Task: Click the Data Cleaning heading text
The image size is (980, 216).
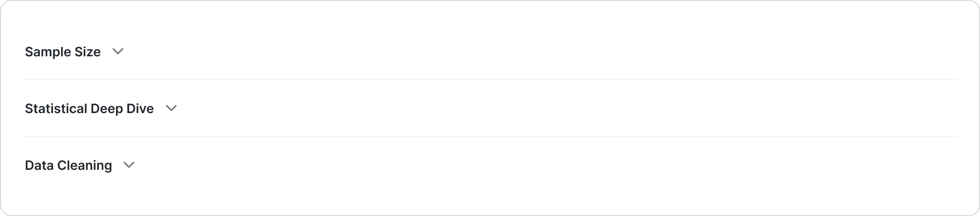Action: (x=68, y=165)
